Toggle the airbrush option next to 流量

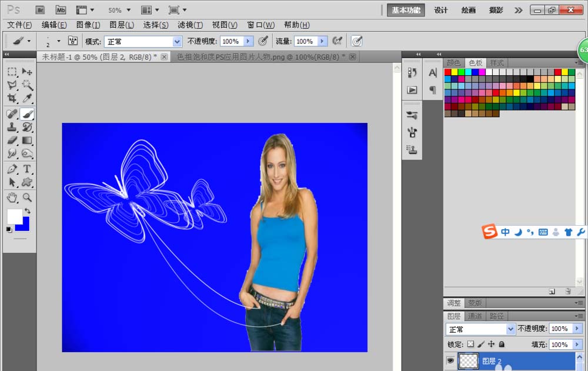[x=337, y=41]
